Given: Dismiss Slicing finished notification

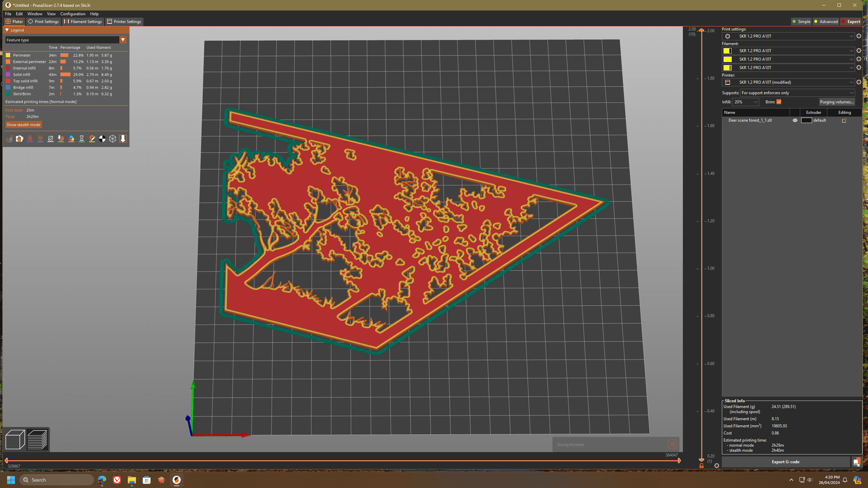Looking at the screenshot, I should 672,444.
